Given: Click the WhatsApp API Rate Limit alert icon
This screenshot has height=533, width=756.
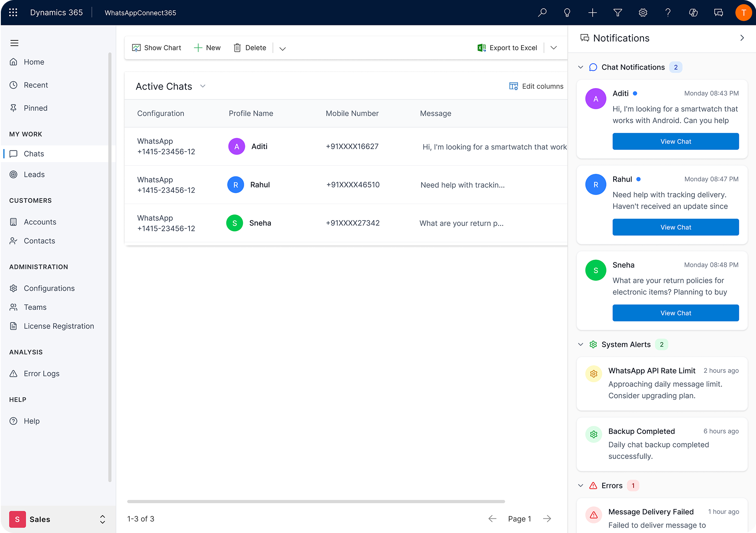Looking at the screenshot, I should coord(594,374).
